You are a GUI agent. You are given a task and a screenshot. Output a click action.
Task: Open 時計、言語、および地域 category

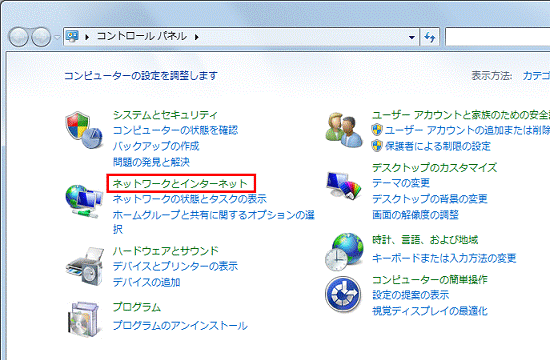pyautogui.click(x=425, y=240)
